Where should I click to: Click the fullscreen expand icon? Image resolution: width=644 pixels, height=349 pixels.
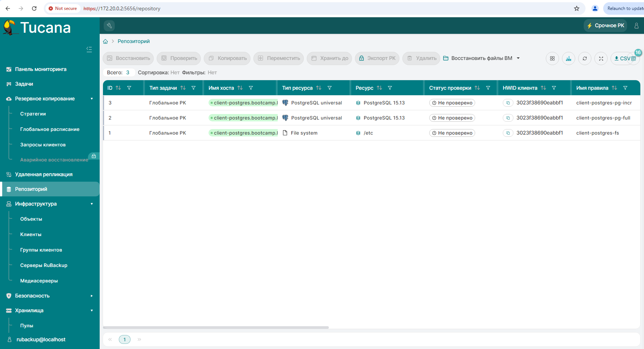pyautogui.click(x=601, y=58)
